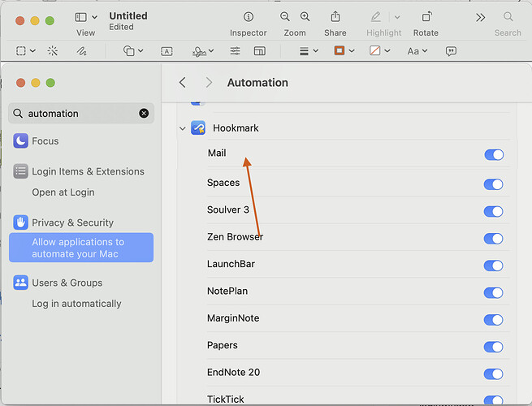
Task: Open the Log in automatically result
Action: pyautogui.click(x=76, y=304)
